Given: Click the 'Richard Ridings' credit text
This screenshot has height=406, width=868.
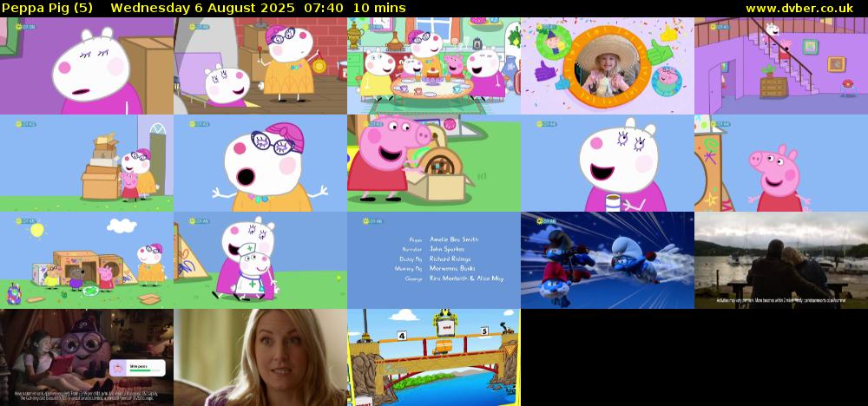Looking at the screenshot, I should [450, 259].
